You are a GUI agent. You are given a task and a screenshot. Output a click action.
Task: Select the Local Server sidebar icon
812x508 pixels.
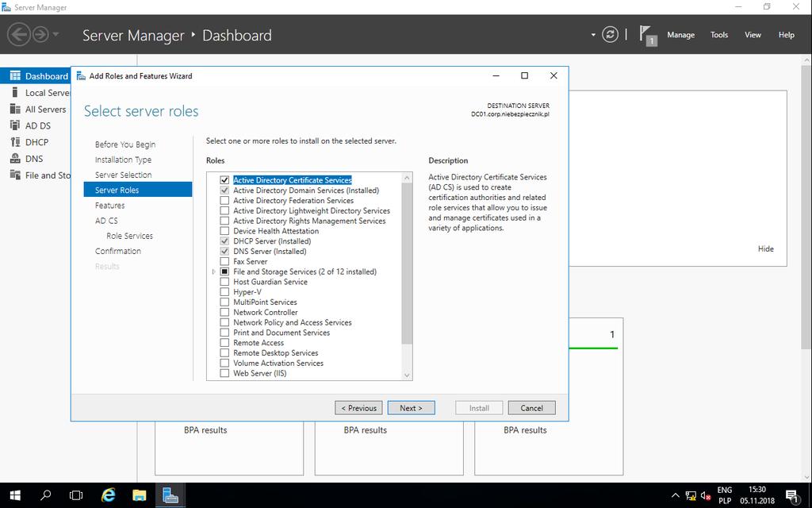click(15, 92)
